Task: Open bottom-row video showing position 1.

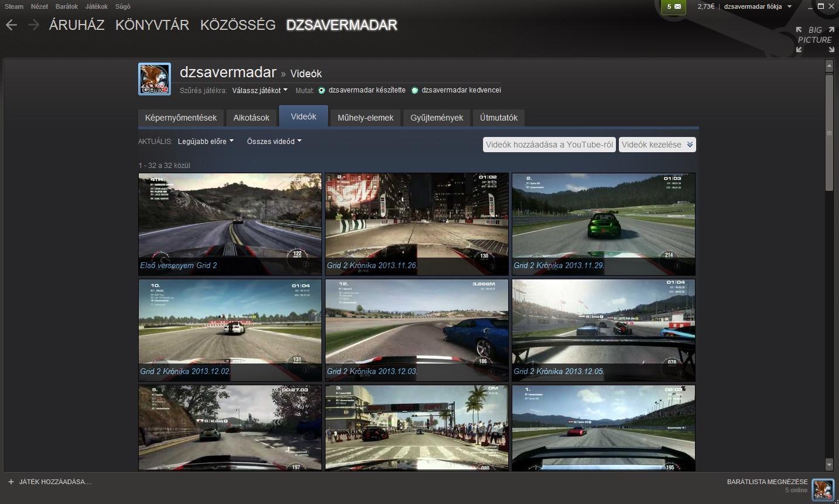Action: pyautogui.click(x=604, y=428)
